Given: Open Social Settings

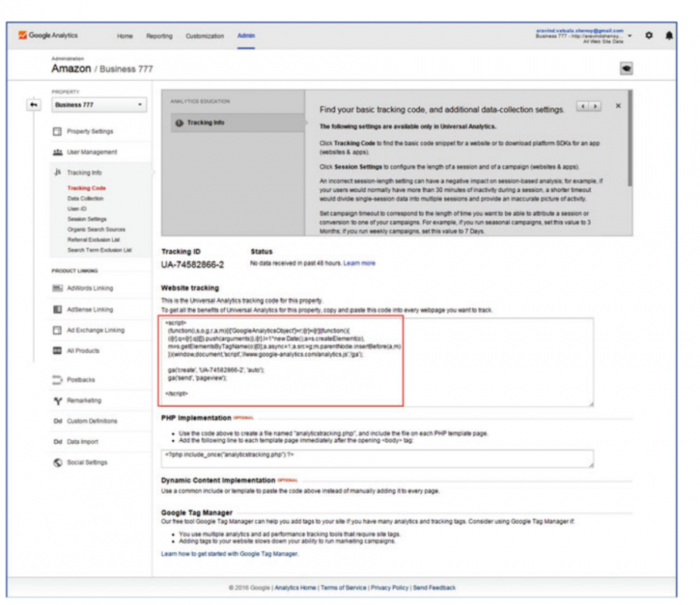Looking at the screenshot, I should click(87, 463).
